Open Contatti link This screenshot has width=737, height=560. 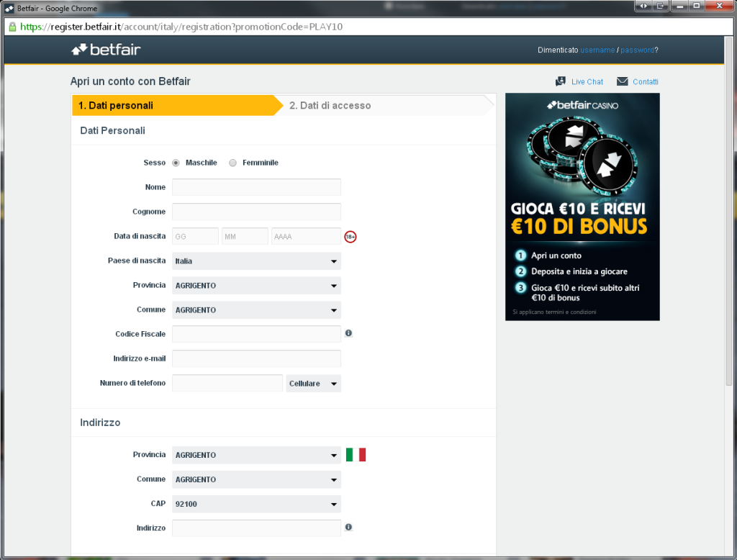(x=646, y=82)
